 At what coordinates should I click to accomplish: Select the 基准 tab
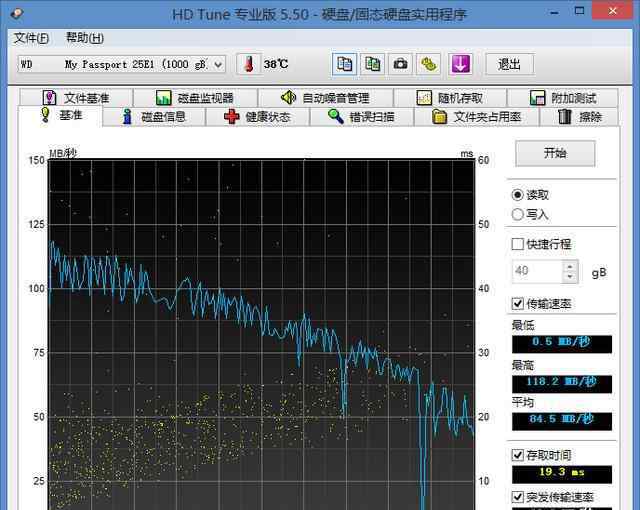tap(60, 116)
